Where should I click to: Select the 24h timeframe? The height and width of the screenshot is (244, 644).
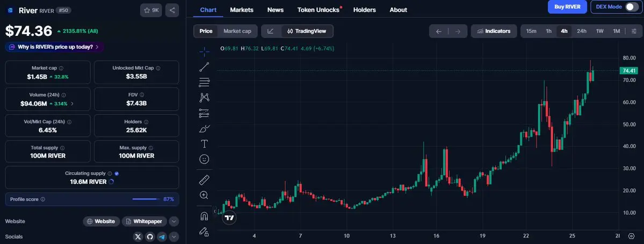tap(581, 31)
